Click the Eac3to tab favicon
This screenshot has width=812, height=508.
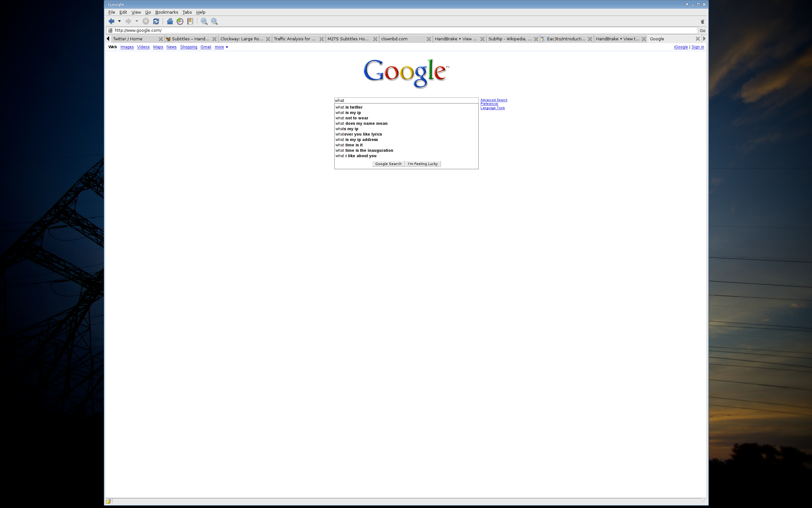coord(543,39)
